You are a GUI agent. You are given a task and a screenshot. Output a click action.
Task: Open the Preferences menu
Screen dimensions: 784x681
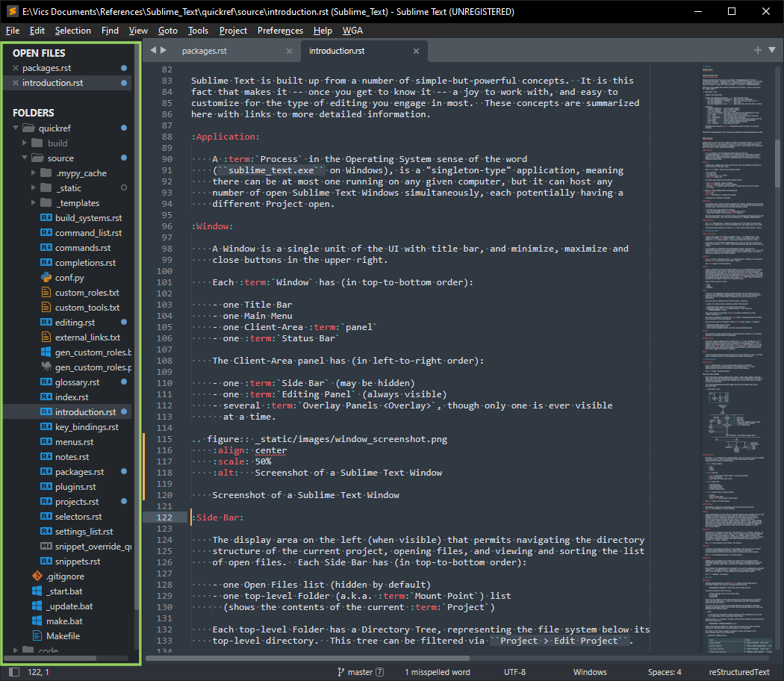(x=280, y=31)
